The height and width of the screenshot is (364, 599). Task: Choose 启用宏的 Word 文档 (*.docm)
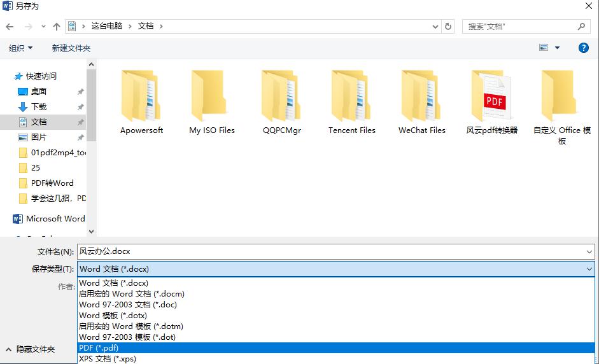click(x=336, y=294)
